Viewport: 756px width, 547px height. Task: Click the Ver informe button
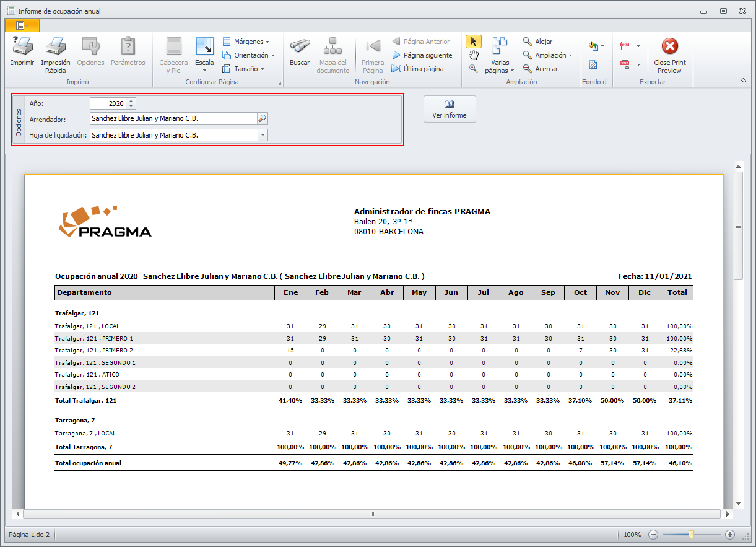tap(450, 109)
